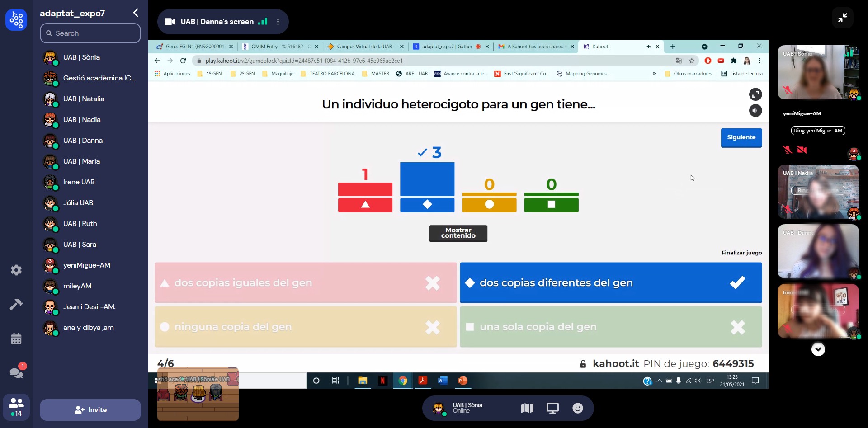Open File Explorer in shared taskbar
Image resolution: width=868 pixels, height=428 pixels.
coord(363,381)
